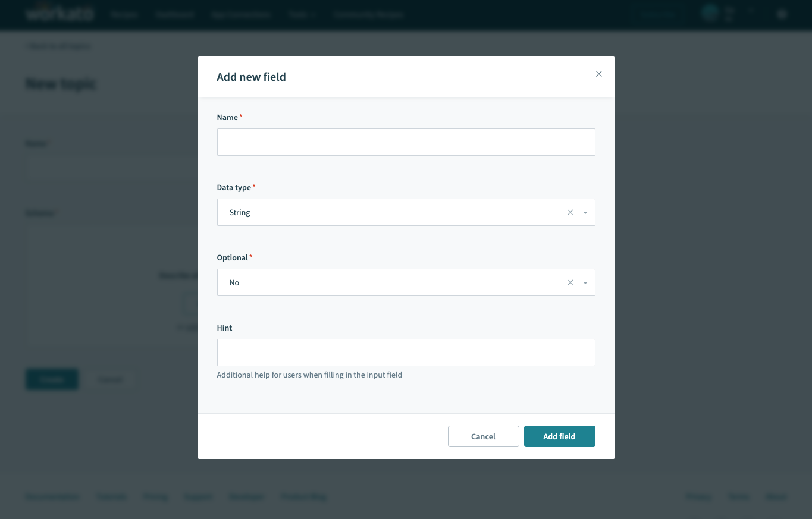The image size is (812, 519).
Task: Open the Terms page
Action: pos(738,496)
